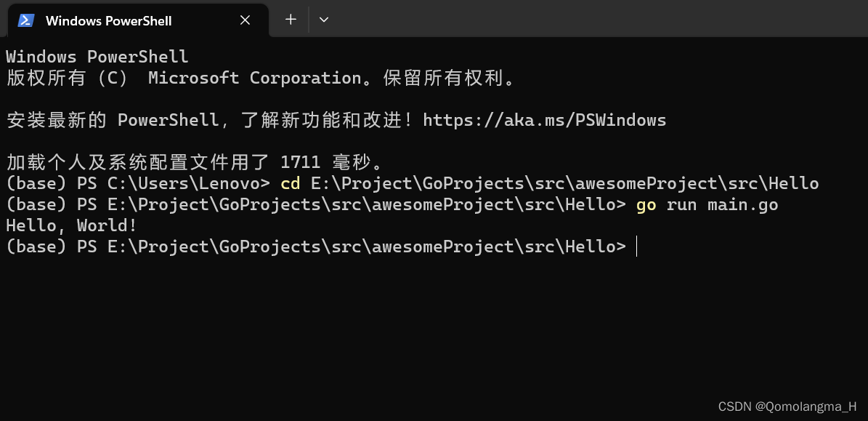Open the https://aka.ms/PSWindows link
868x421 pixels.
545,120
